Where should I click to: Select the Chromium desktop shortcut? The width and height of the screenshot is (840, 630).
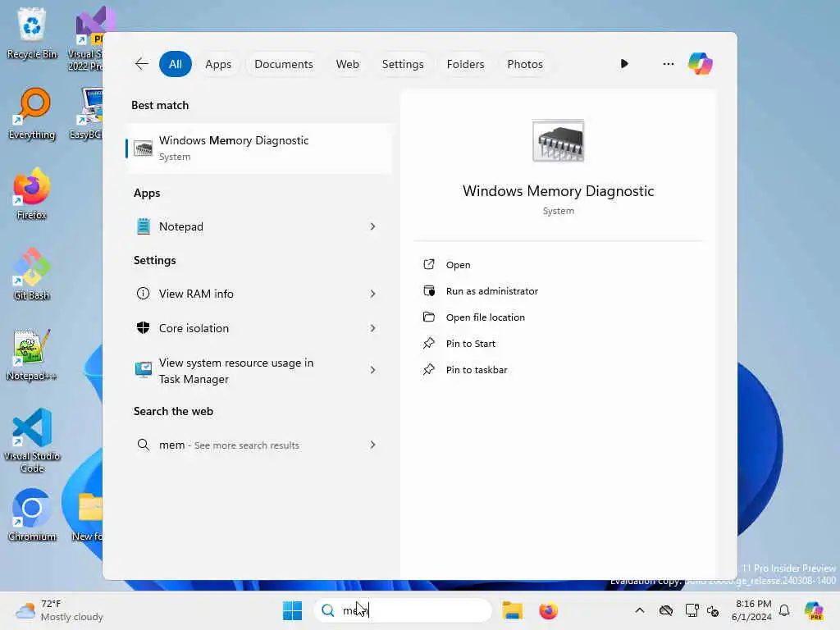point(32,515)
